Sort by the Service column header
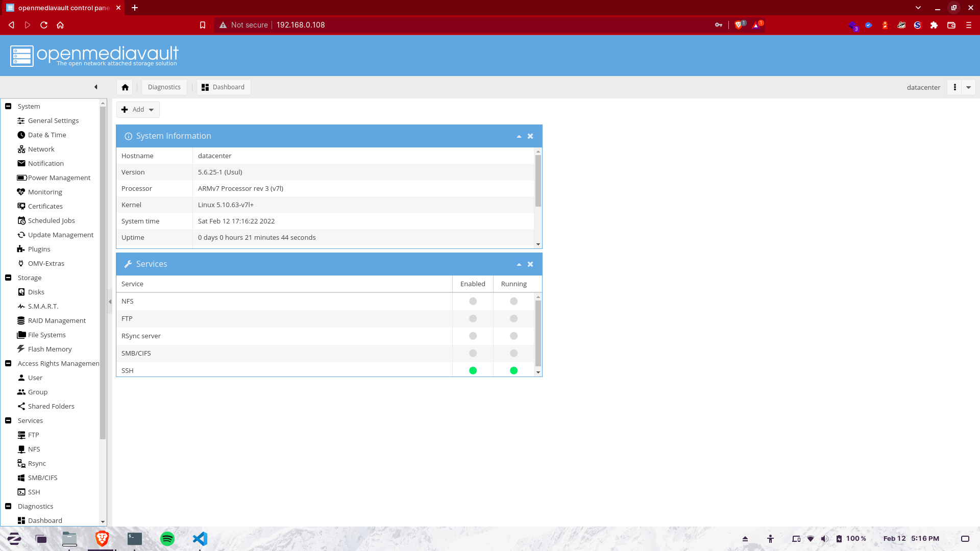 284,284
